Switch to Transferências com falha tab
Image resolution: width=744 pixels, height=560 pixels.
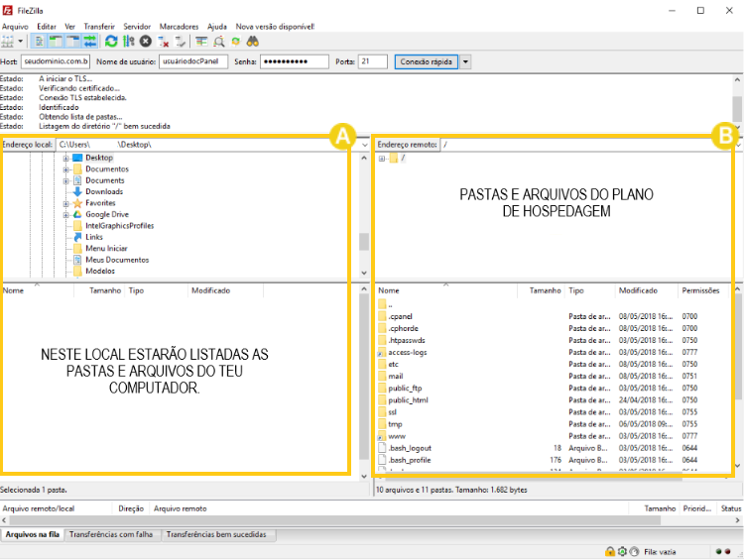[111, 534]
